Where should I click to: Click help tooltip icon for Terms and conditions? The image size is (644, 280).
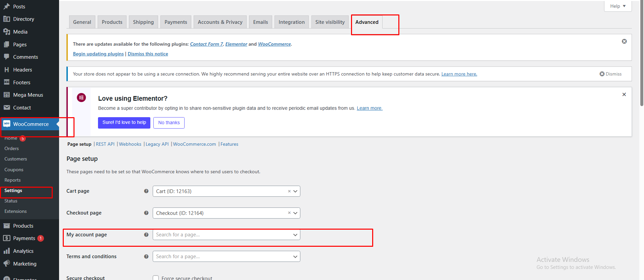coord(146,256)
